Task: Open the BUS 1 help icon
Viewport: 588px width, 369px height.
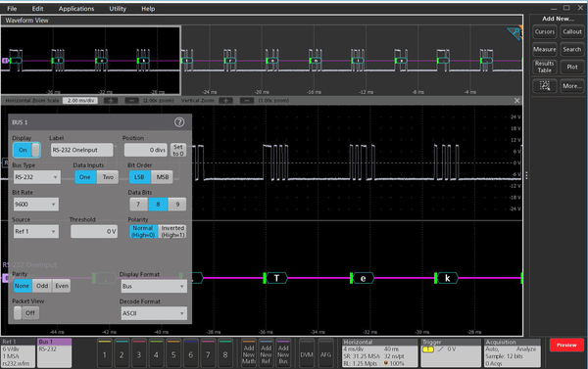Action: [x=179, y=122]
